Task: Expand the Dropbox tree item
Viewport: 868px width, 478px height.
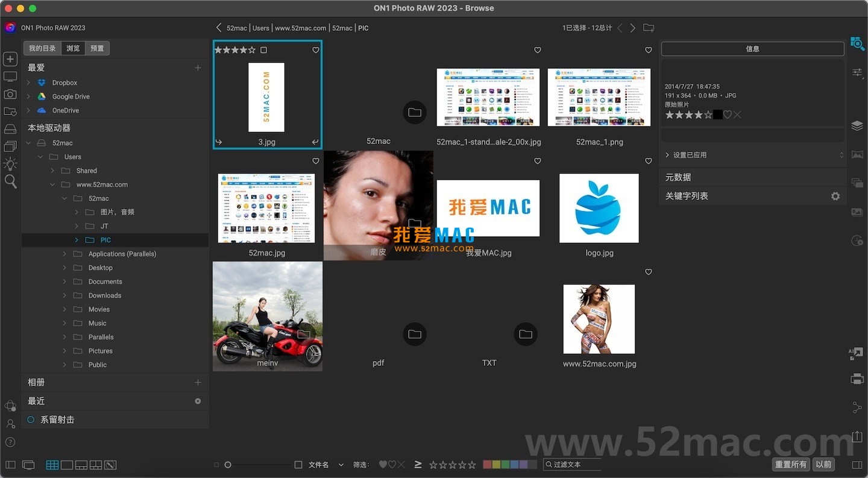Action: pyautogui.click(x=28, y=83)
